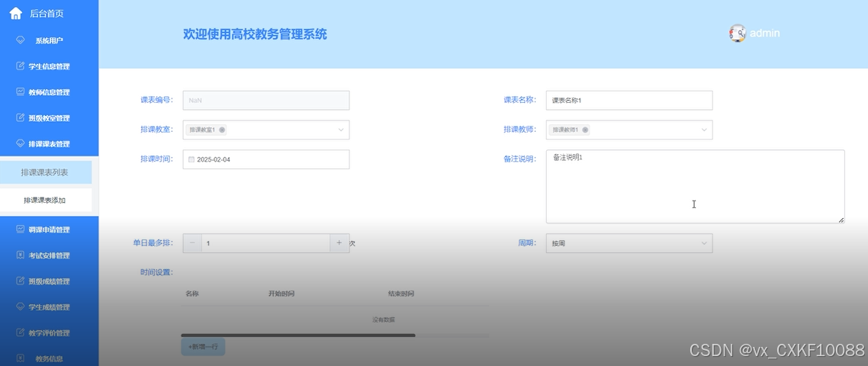Click the 课表编号 input showing NaN
Image resolution: width=868 pixels, height=366 pixels.
[265, 100]
